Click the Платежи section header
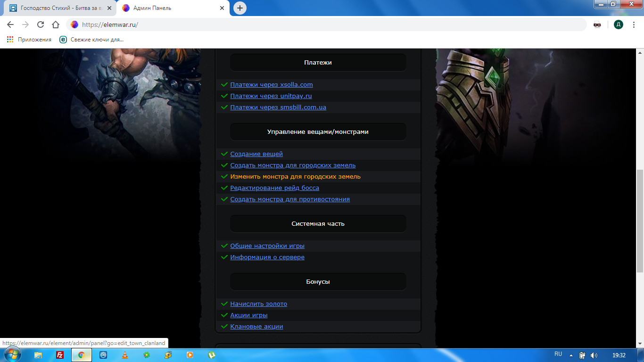The width and height of the screenshot is (644, 362). pos(318,63)
